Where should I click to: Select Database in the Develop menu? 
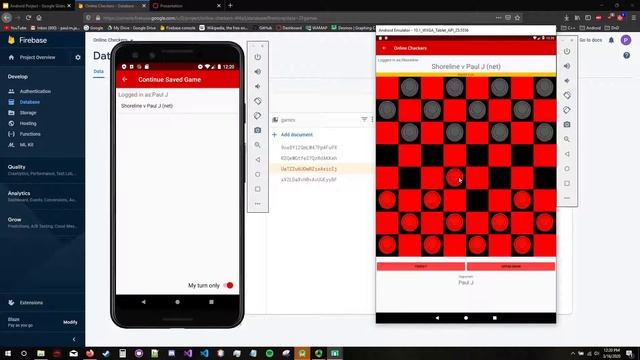(30, 102)
